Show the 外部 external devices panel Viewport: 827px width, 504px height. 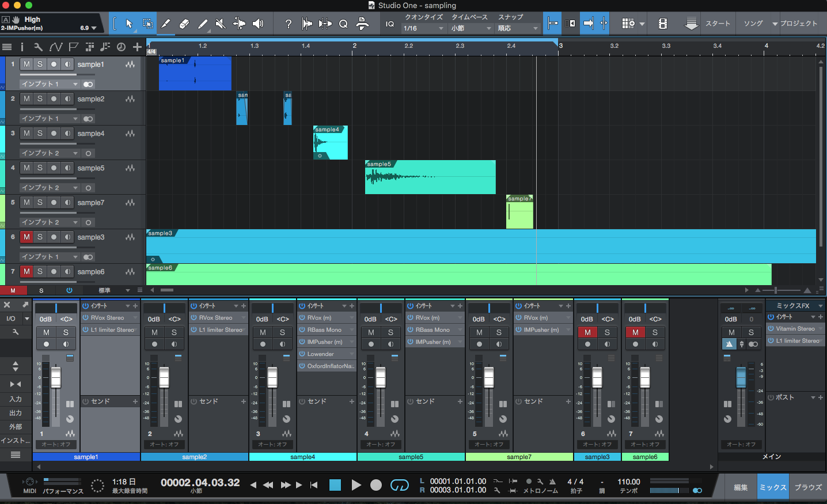pyautogui.click(x=16, y=427)
